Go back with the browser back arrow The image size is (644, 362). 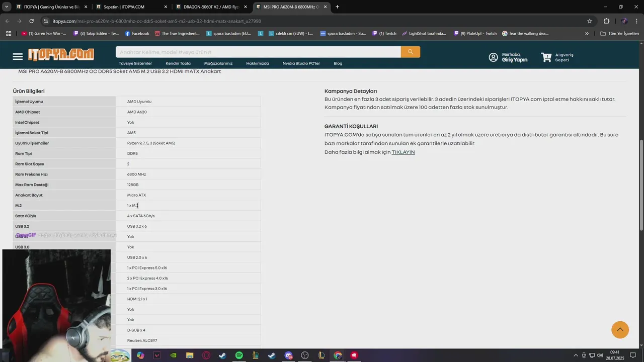click(7, 21)
